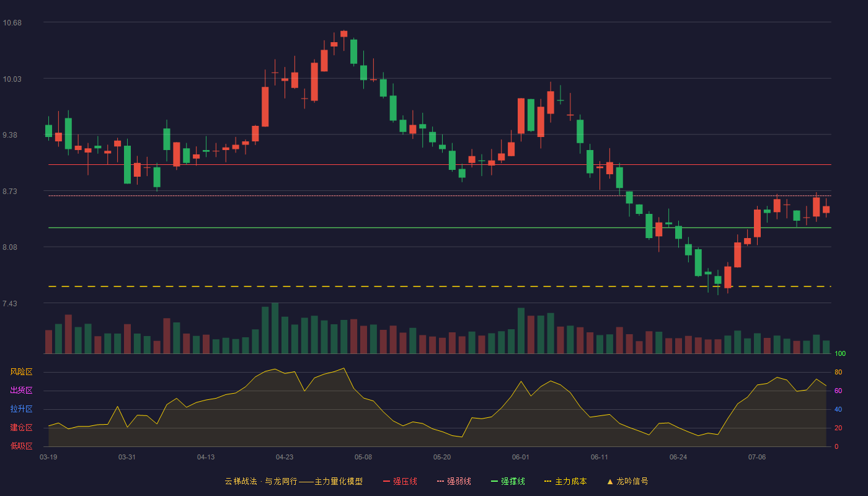This screenshot has height=496, width=868.
Task: Click the 低吸区 zone label
Action: 21,446
